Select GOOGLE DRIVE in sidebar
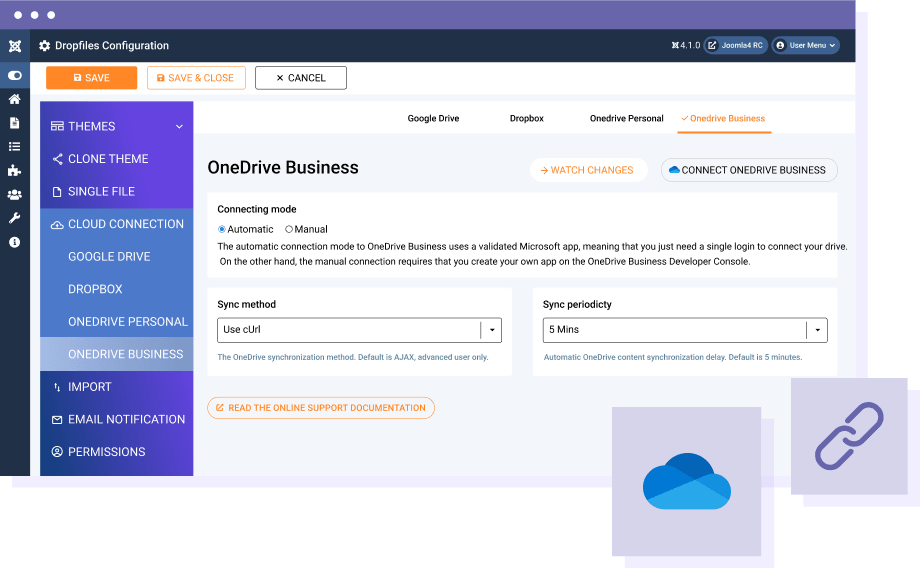Screen dimensions: 920x568 pyautogui.click(x=109, y=256)
